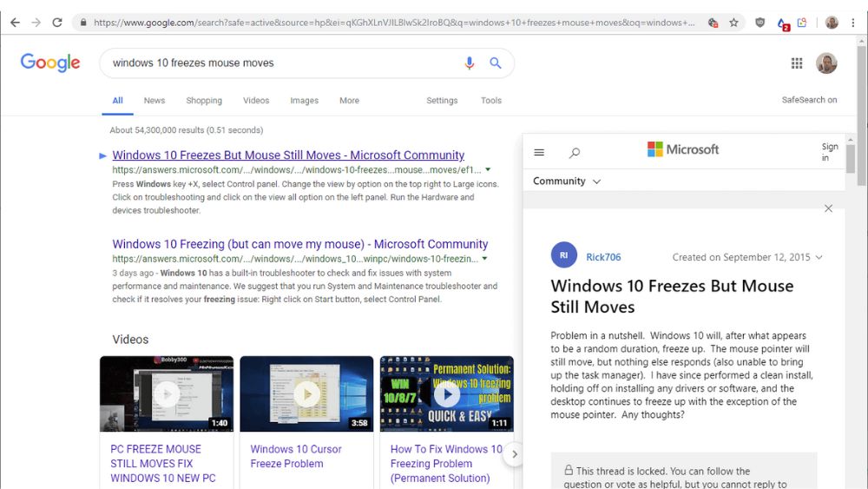Click the Google logo

click(x=50, y=63)
